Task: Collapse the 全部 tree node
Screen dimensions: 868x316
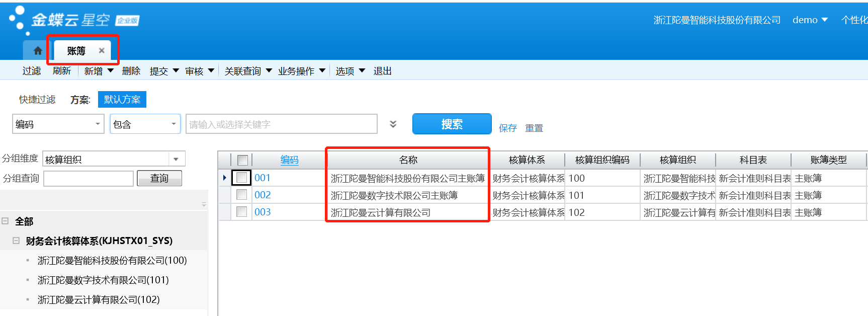Action: pyautogui.click(x=5, y=221)
